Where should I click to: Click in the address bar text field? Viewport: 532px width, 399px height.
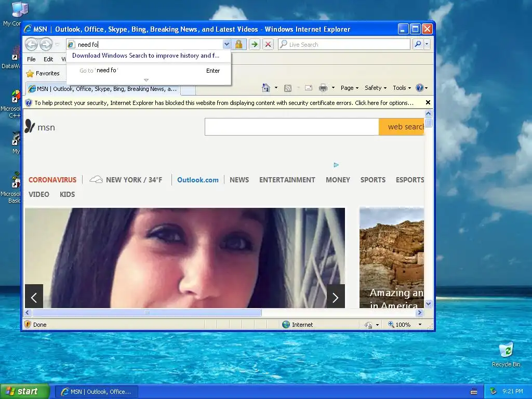tap(149, 45)
